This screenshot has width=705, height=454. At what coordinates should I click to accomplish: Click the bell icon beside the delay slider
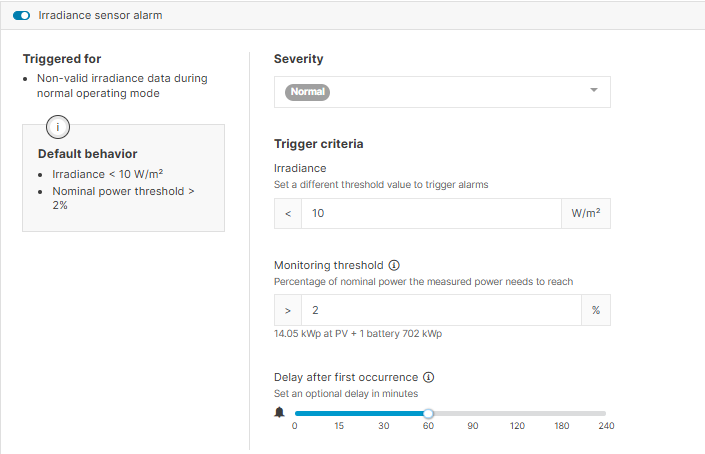coord(280,413)
